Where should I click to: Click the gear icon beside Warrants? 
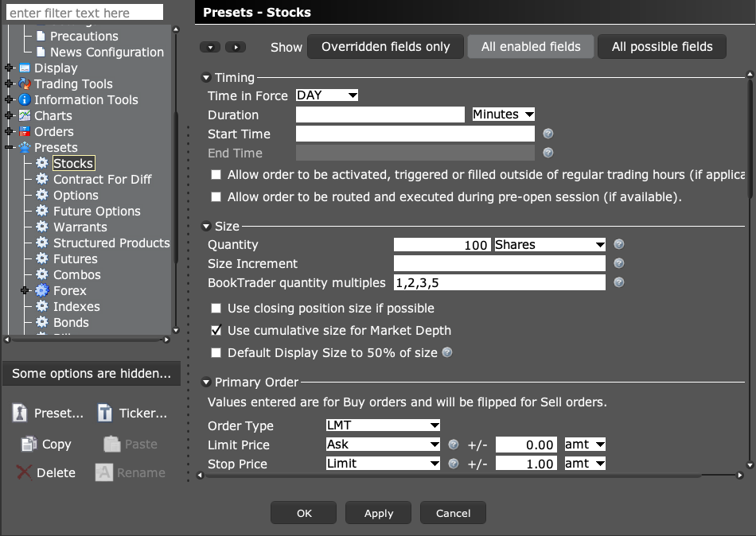tap(42, 227)
